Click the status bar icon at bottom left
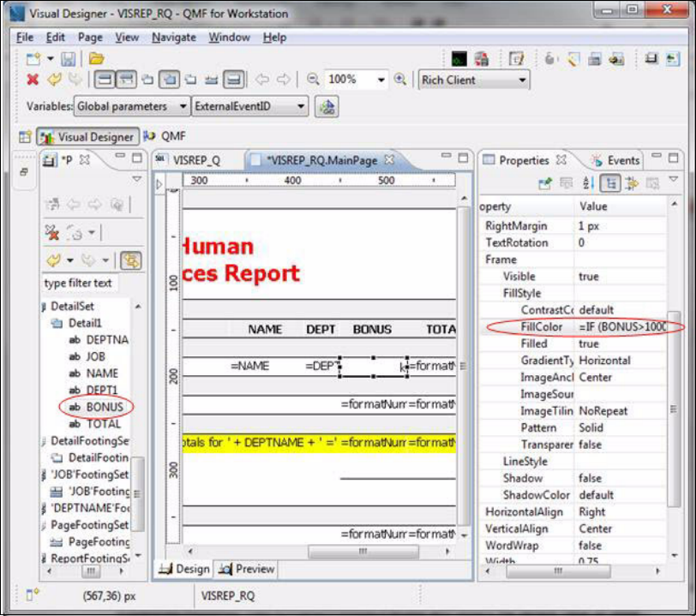The image size is (696, 616). coord(32,595)
